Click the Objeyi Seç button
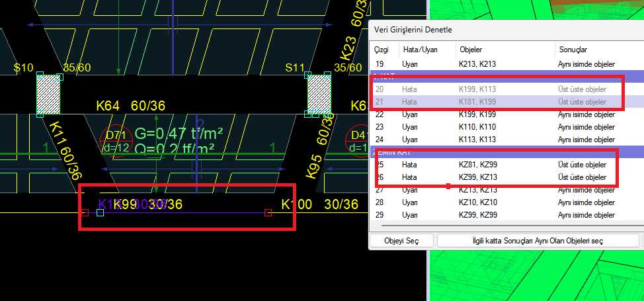644x301 pixels. (401, 241)
